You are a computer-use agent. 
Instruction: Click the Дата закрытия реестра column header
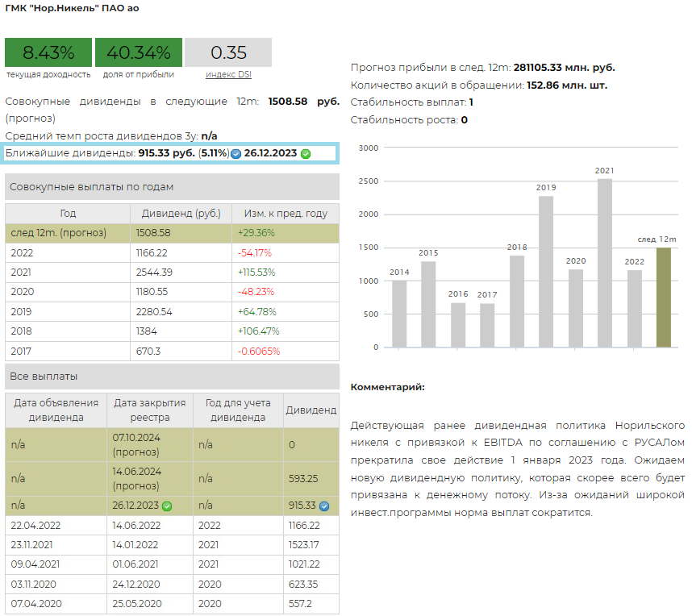(149, 410)
